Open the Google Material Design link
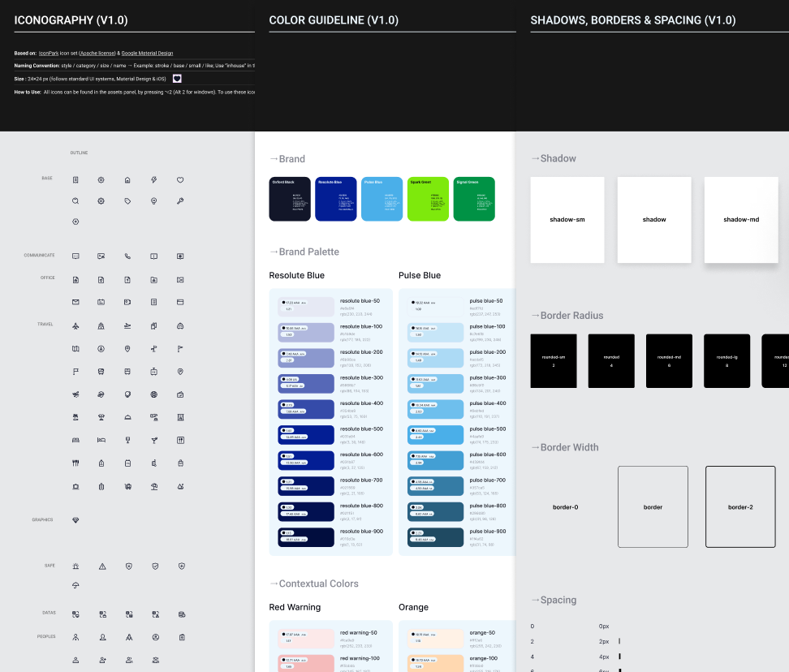The image size is (789, 672). [x=147, y=54]
